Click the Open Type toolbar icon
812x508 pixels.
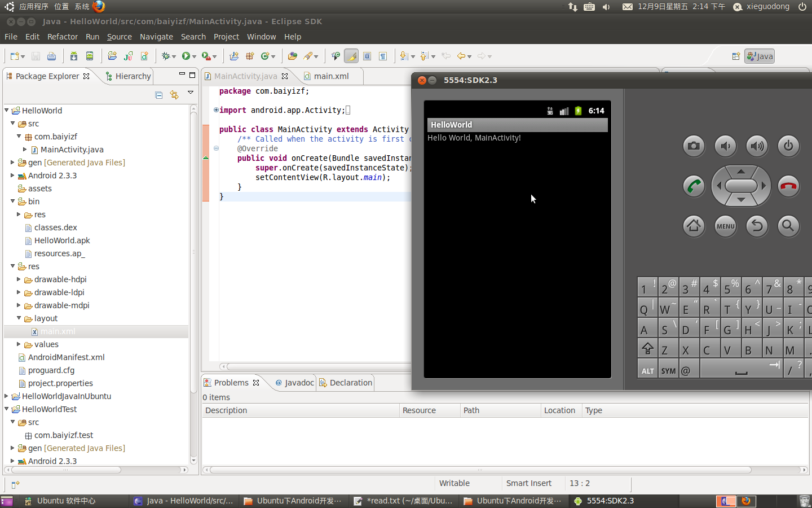(292, 56)
